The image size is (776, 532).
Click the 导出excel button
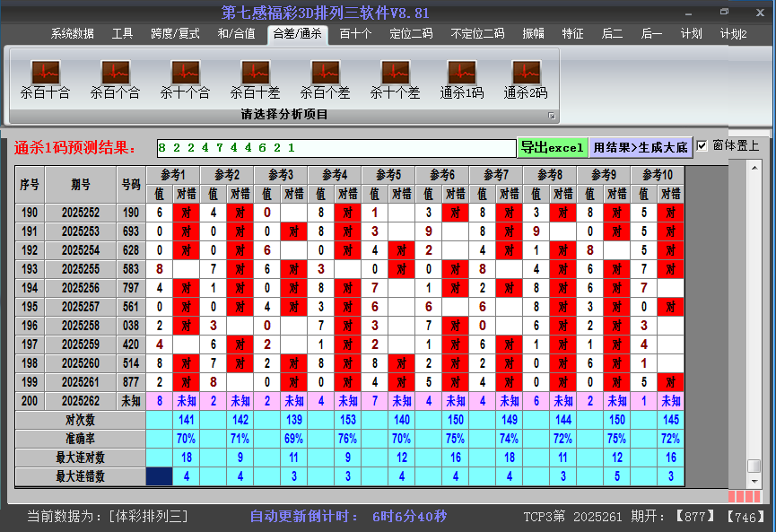tap(552, 147)
